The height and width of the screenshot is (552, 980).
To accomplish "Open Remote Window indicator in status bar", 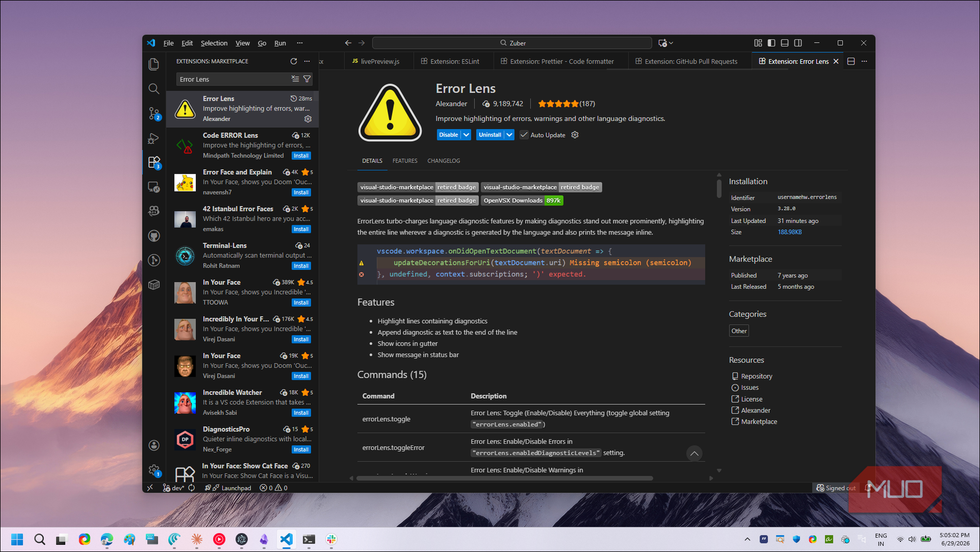I will pos(150,488).
